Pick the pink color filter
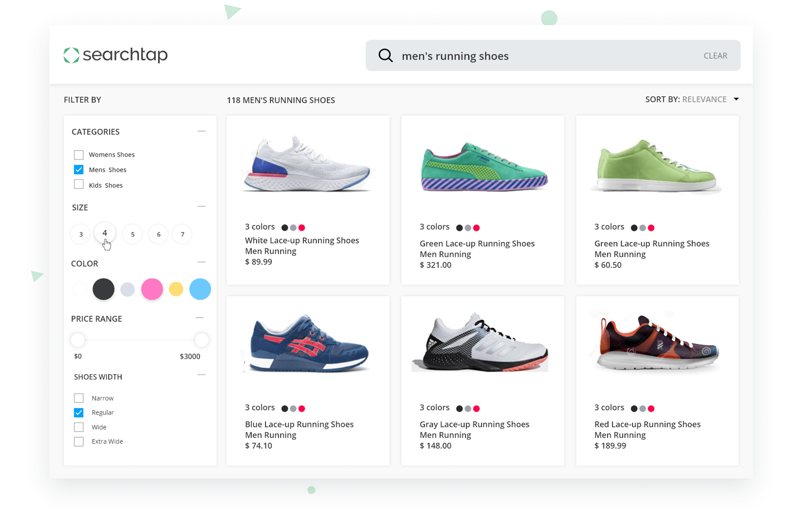The width and height of the screenshot is (802, 532). pyautogui.click(x=152, y=289)
